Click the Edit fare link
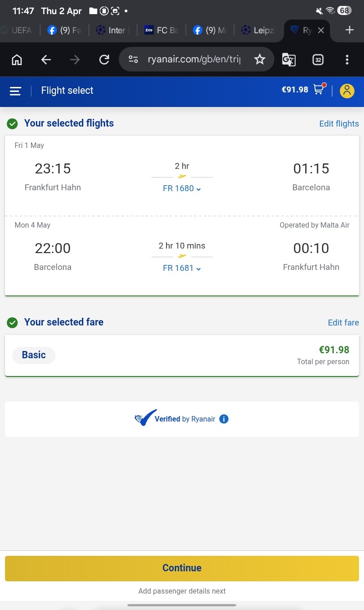The image size is (364, 610). click(343, 323)
